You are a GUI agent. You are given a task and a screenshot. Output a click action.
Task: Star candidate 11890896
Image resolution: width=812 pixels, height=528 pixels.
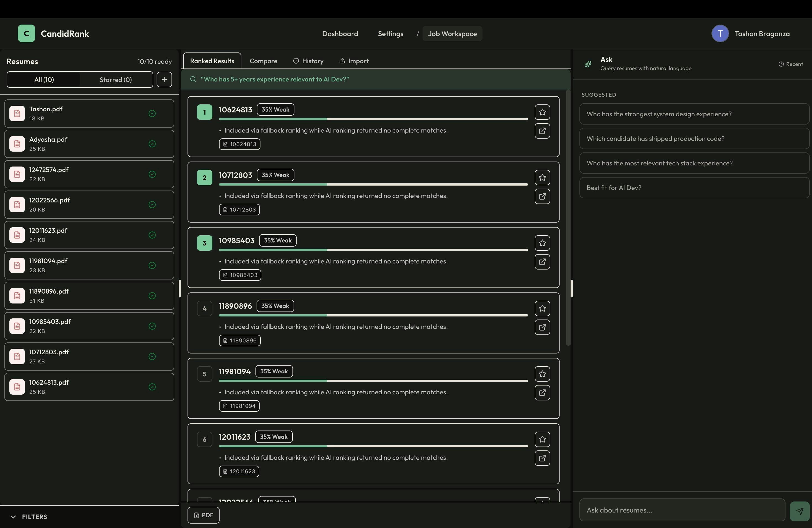point(542,308)
